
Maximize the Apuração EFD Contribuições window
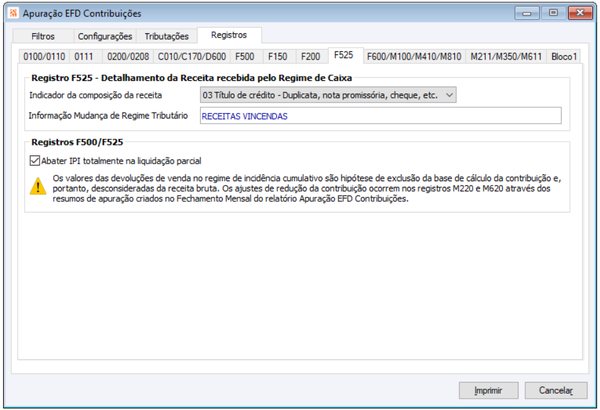pyautogui.click(x=553, y=13)
